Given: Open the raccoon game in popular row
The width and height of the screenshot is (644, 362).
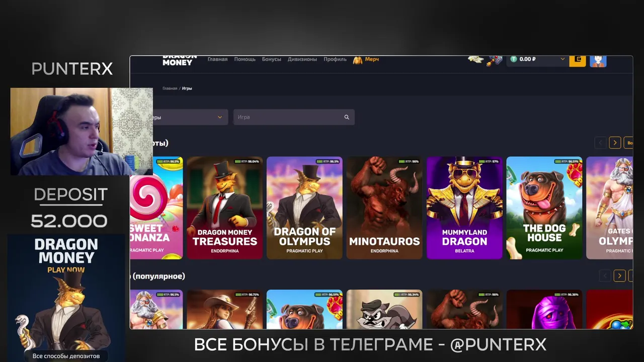Looking at the screenshot, I should 384,309.
